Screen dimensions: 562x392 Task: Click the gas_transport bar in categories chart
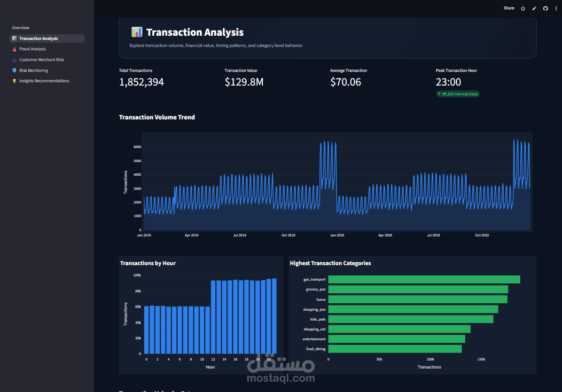point(424,279)
